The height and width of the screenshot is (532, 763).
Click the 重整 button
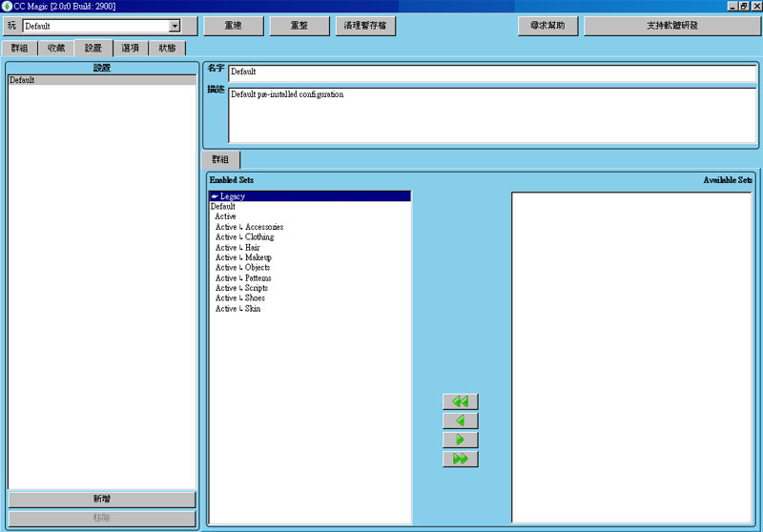point(299,26)
